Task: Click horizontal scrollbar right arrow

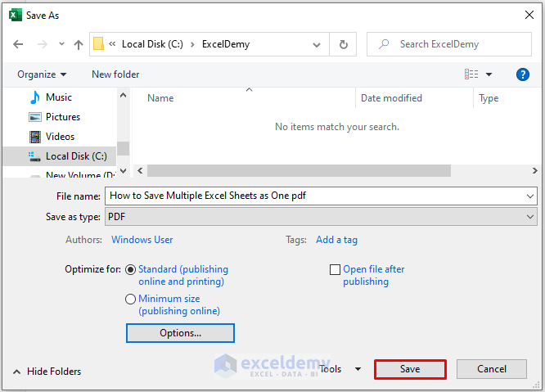Action: (x=535, y=171)
